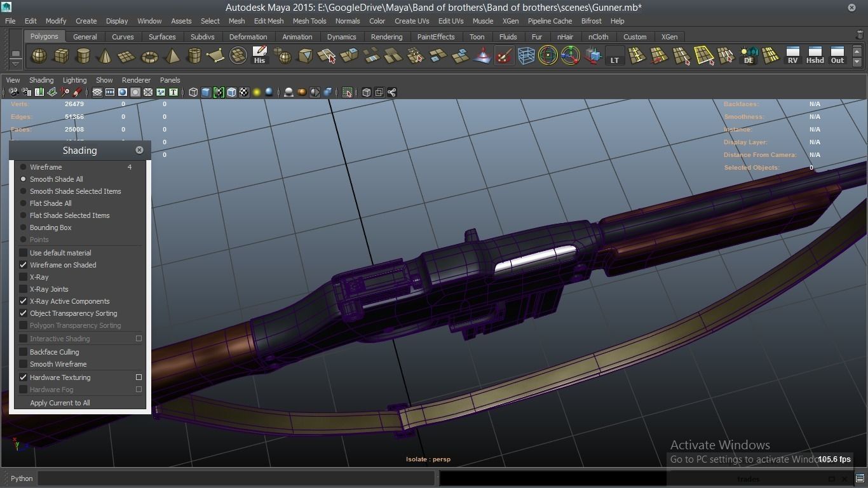Viewport: 868px width, 488px height.
Task: Open the Normals menu
Action: point(348,21)
